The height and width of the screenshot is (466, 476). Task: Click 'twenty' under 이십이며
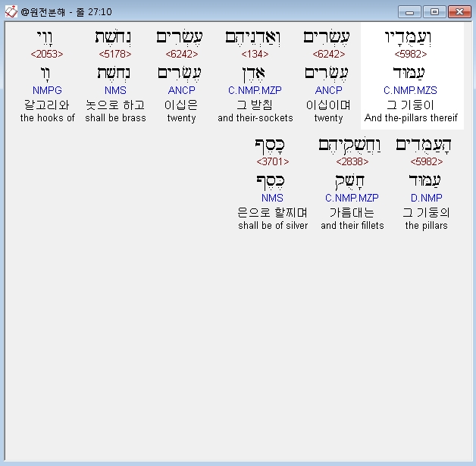tap(328, 117)
